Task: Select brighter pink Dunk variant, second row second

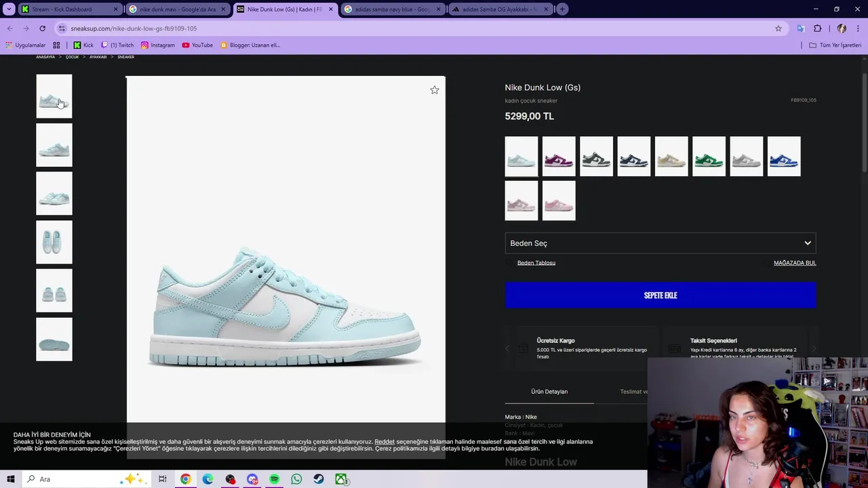Action: click(559, 201)
